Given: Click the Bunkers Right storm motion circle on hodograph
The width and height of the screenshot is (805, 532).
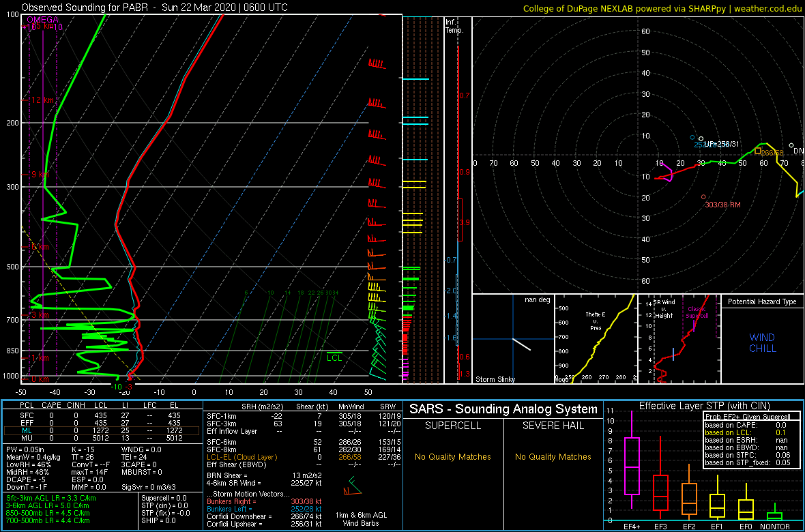Looking at the screenshot, I should 703,196.
